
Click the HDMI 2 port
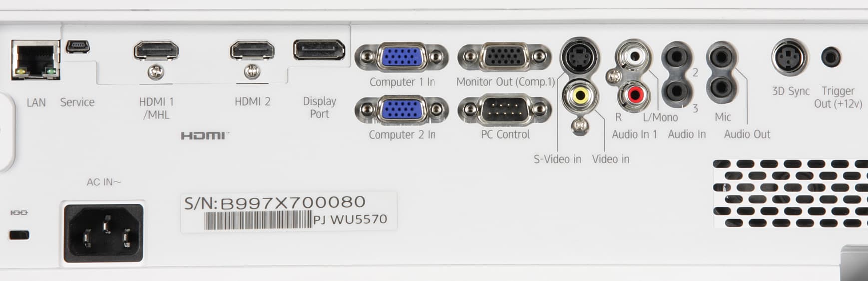tap(252, 51)
